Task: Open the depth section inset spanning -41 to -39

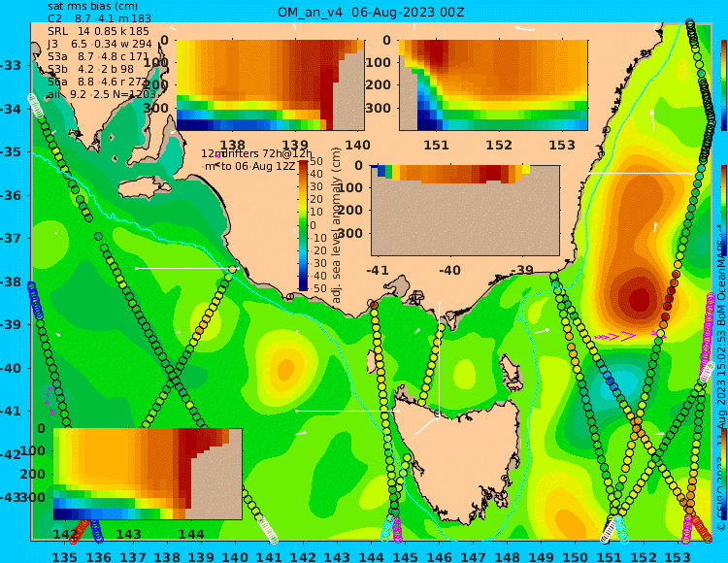Action: pos(465,211)
